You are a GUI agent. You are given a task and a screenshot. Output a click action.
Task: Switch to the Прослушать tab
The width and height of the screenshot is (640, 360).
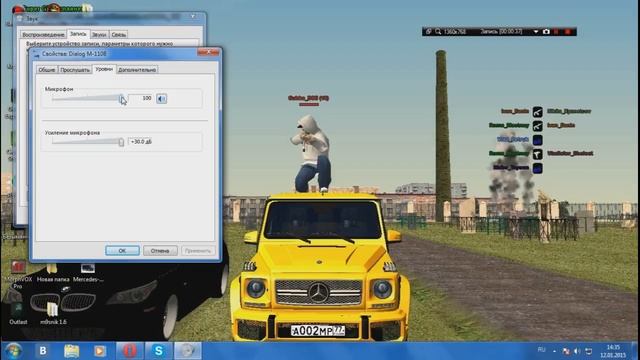click(75, 70)
